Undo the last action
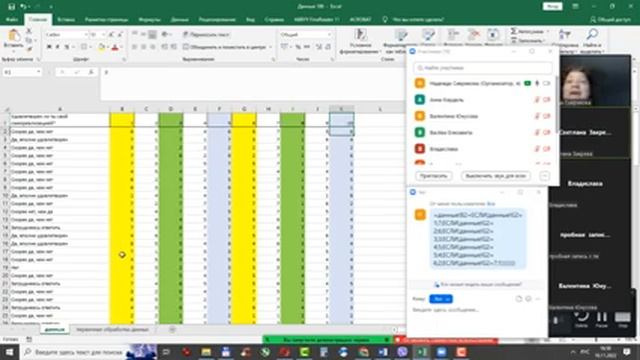Screen dimensions: 640x360 tap(24, 7)
